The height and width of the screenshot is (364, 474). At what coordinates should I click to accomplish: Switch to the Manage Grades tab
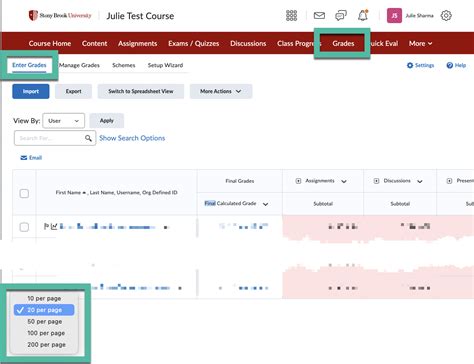coord(79,65)
